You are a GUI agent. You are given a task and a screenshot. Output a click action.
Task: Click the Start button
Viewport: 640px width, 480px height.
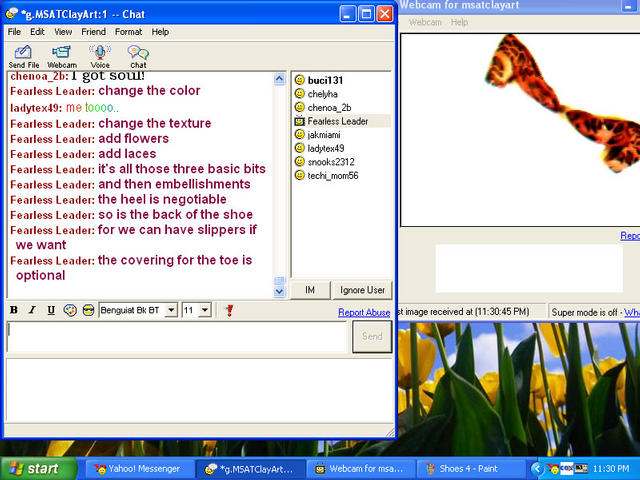point(39,469)
